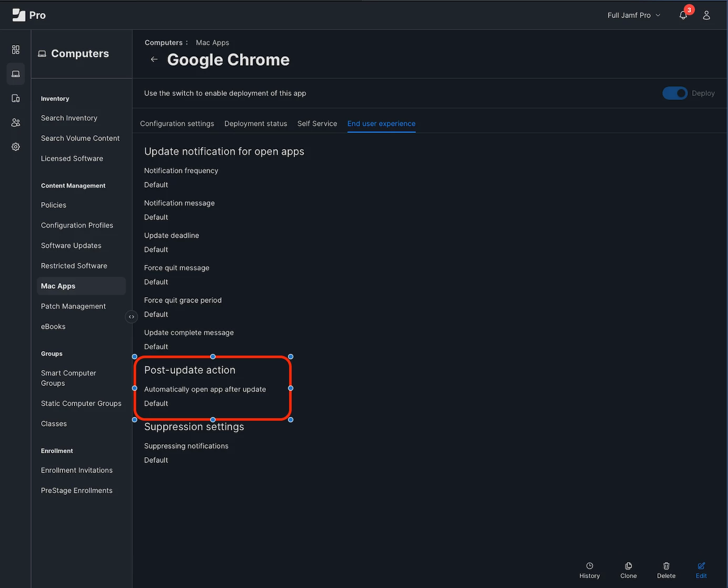Viewport: 728px width, 588px height.
Task: Open the Dashboard icon in left rail
Action: pos(16,49)
